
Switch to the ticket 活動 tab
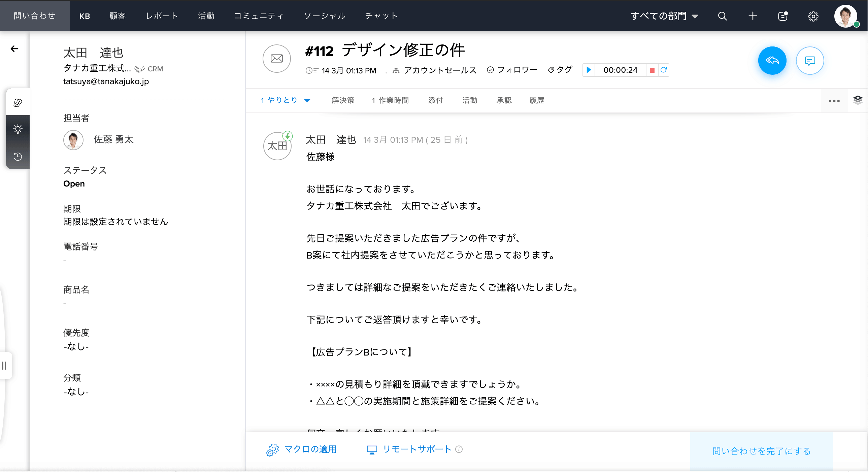pos(470,100)
